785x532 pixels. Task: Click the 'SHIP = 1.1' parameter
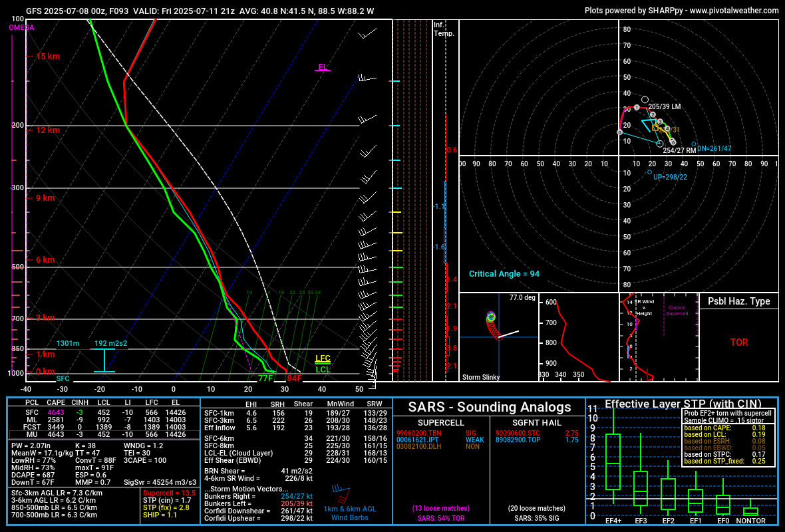160,515
